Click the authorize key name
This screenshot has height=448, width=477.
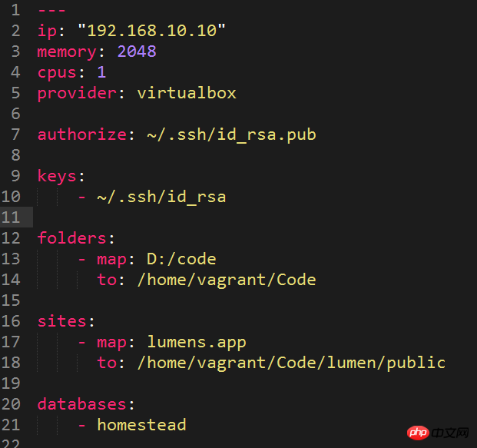[x=81, y=134]
